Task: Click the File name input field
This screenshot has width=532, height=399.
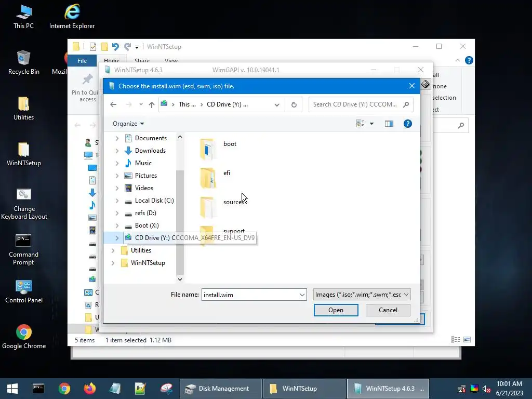Action: (250, 295)
